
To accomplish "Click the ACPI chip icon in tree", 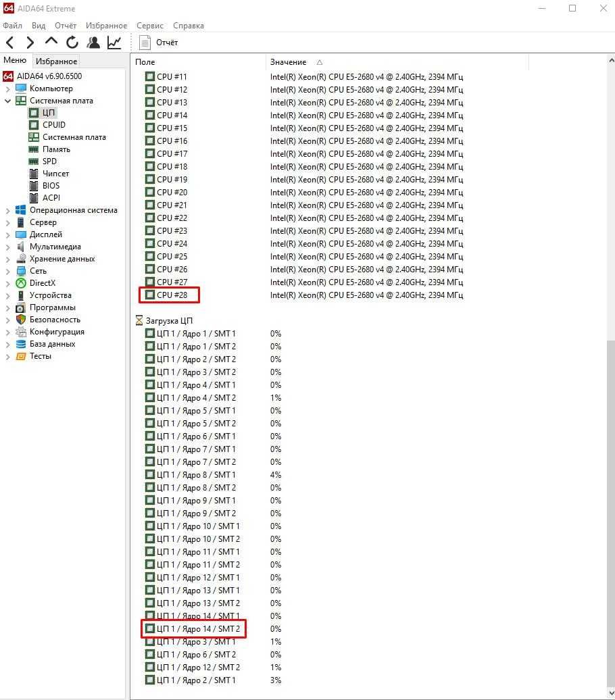I will pyautogui.click(x=34, y=198).
